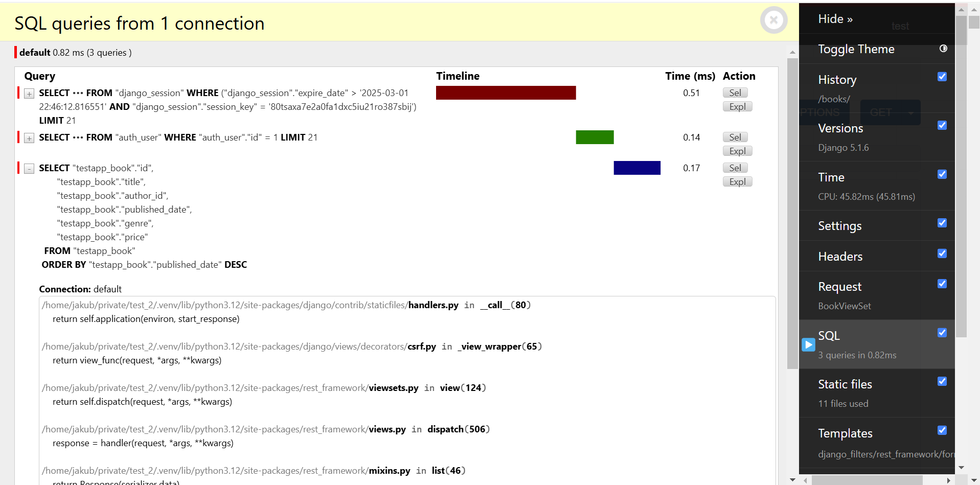Expand the django_session query details
This screenshot has height=485, width=980.
29,93
